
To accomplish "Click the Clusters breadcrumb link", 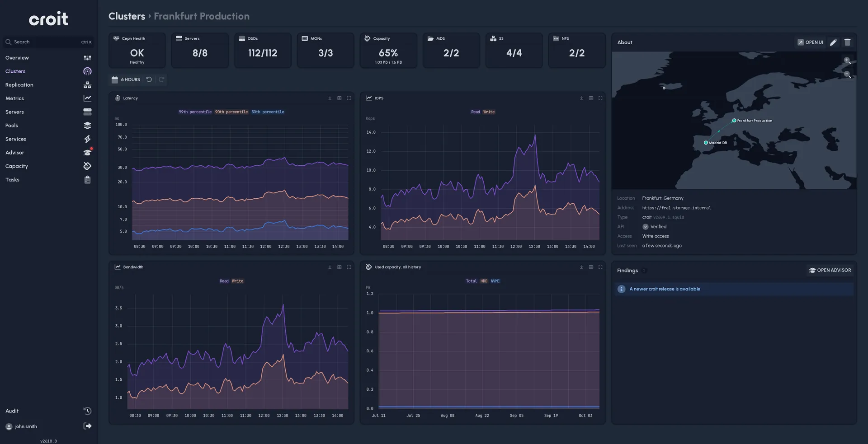I will pos(127,16).
